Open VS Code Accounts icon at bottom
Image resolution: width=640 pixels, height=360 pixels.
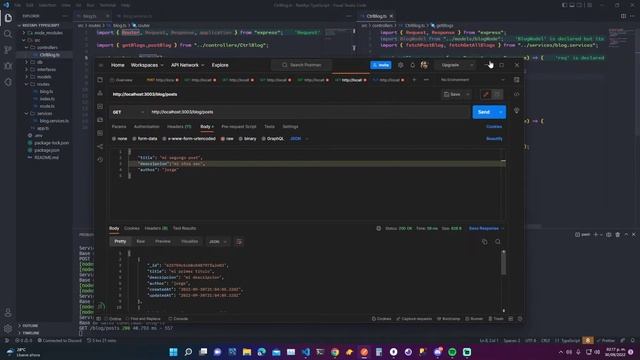point(8,313)
